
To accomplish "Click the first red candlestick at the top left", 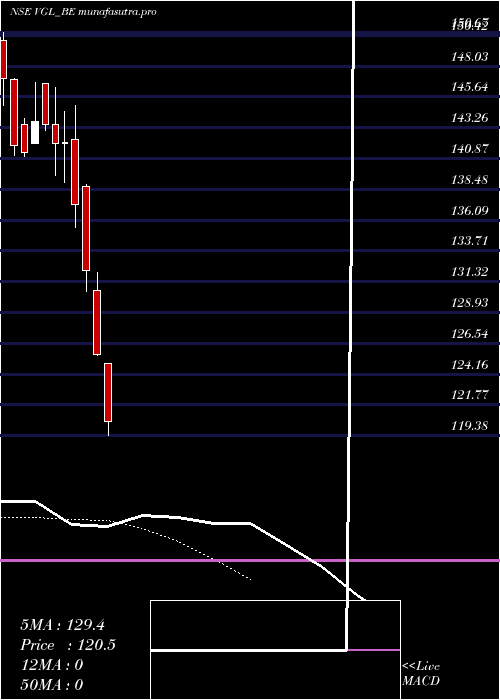I will [x=4, y=59].
